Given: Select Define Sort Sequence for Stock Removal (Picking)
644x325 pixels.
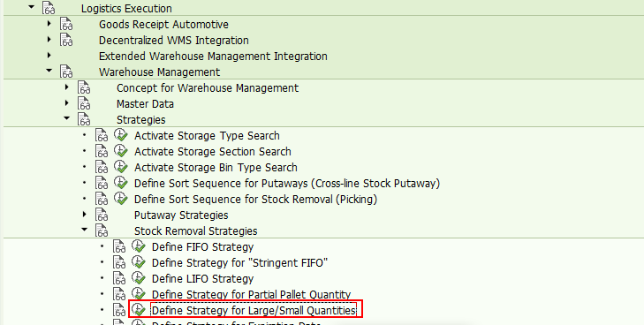Looking at the screenshot, I should 255,200.
